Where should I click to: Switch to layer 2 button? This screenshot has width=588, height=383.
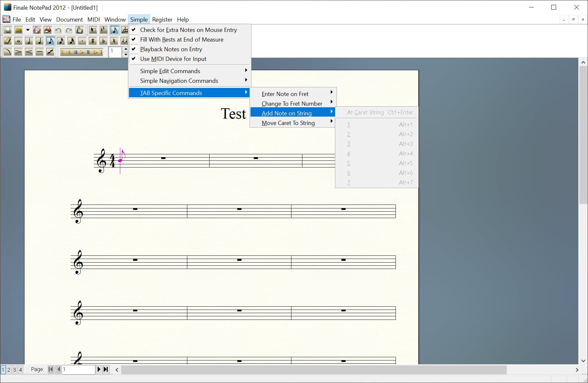(9, 369)
